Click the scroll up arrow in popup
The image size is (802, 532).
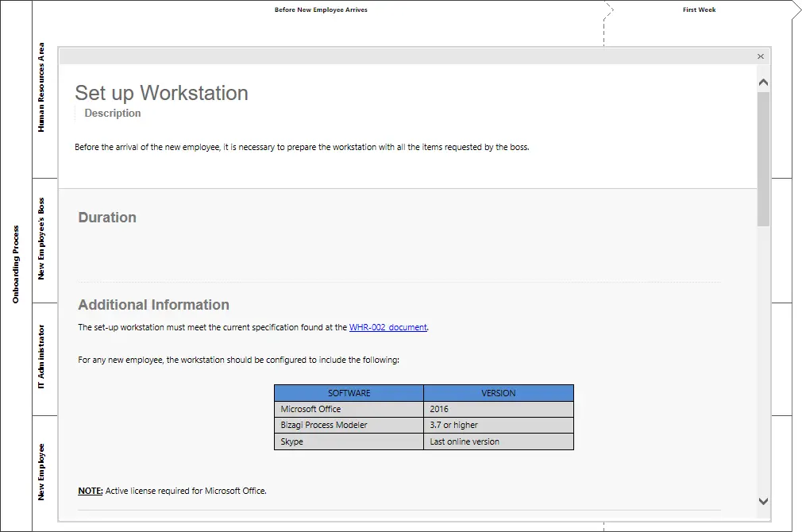click(763, 83)
